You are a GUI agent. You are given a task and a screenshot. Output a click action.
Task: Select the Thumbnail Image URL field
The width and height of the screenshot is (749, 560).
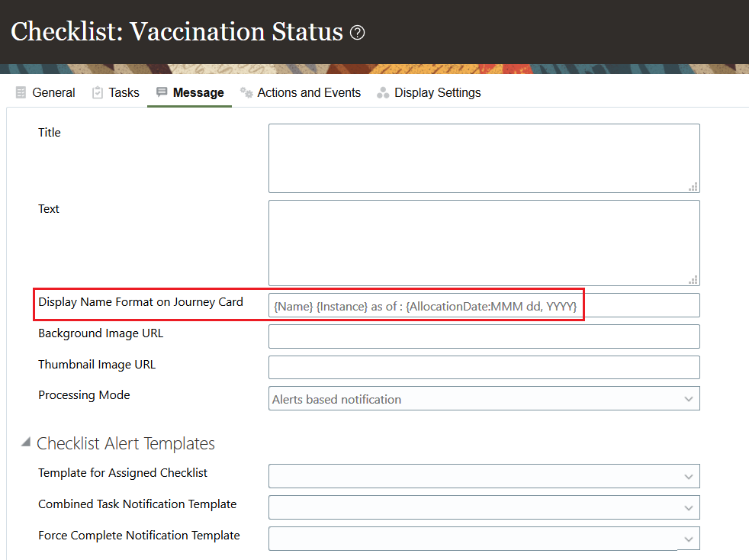pos(484,368)
